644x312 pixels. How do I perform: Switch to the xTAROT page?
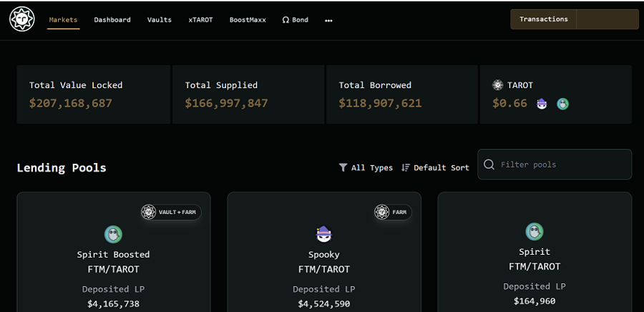(200, 20)
